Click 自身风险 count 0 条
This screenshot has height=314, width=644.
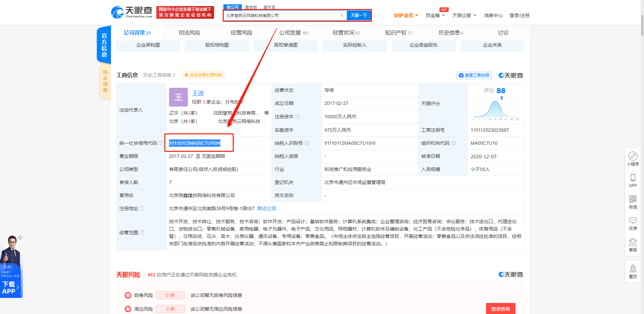pyautogui.click(x=170, y=295)
